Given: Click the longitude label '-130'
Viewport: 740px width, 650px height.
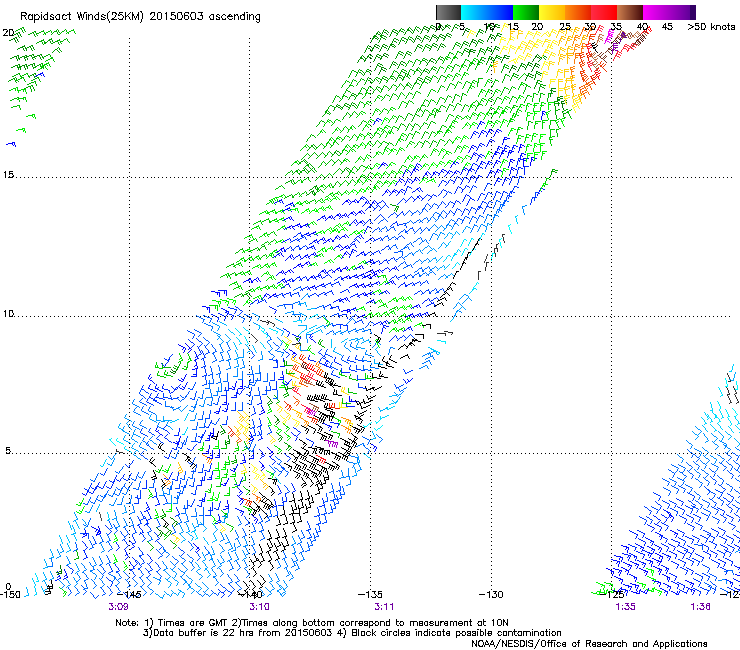Looking at the screenshot, I should 491,594.
